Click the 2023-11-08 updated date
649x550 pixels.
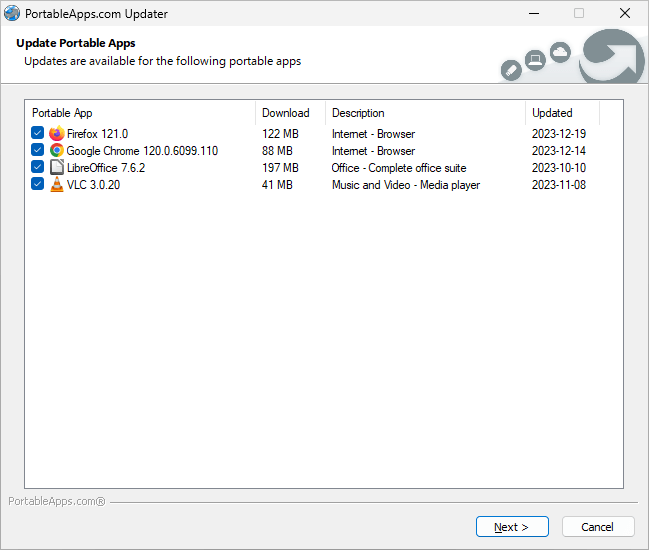click(x=559, y=185)
